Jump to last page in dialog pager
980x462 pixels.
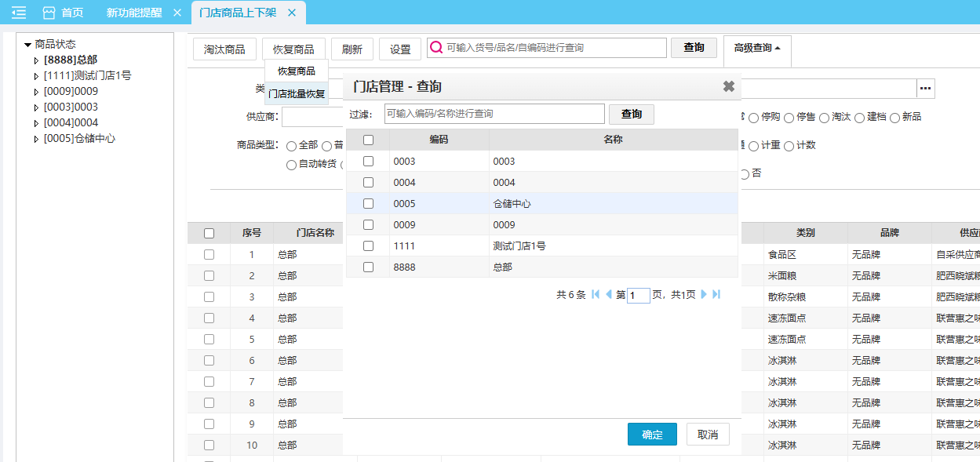click(716, 294)
